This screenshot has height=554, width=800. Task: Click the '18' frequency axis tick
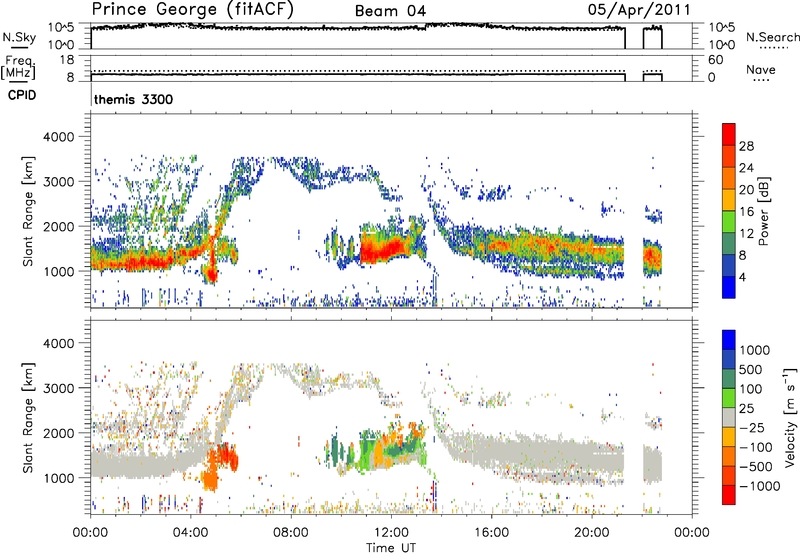point(67,60)
